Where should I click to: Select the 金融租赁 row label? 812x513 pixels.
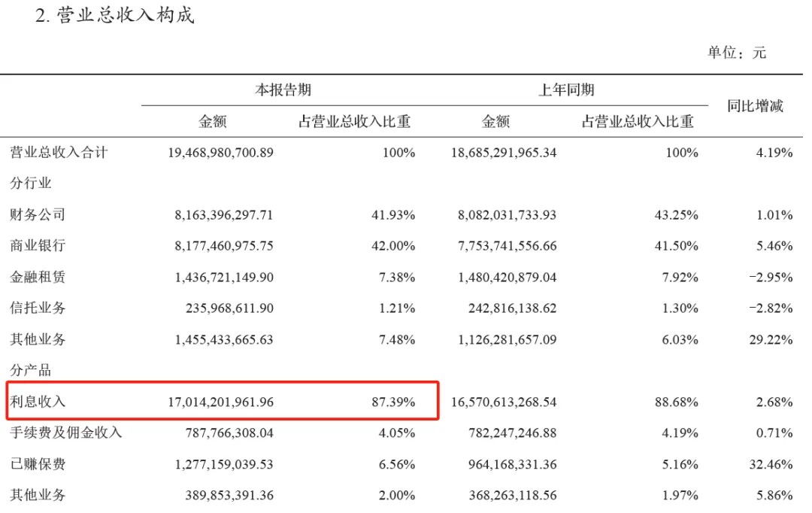pos(38,277)
